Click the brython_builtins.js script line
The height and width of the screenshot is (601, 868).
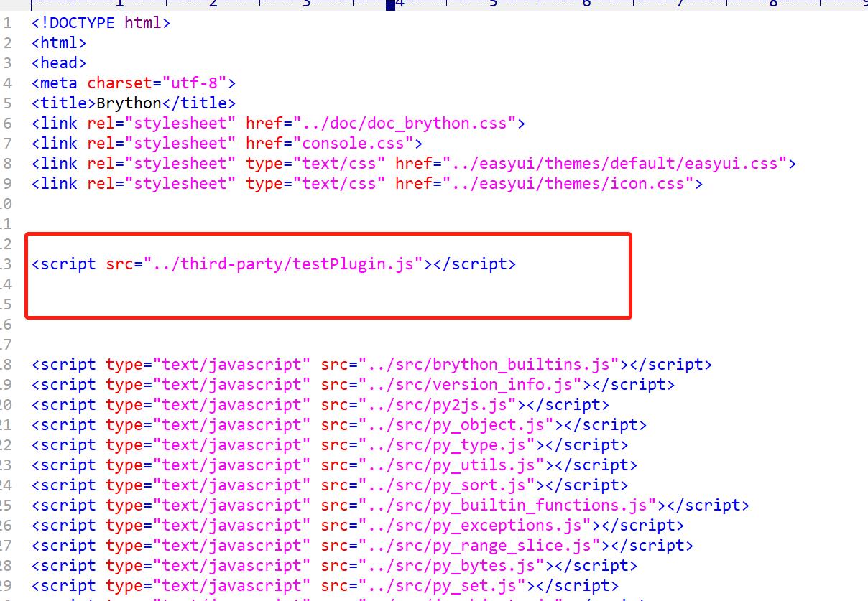(372, 365)
